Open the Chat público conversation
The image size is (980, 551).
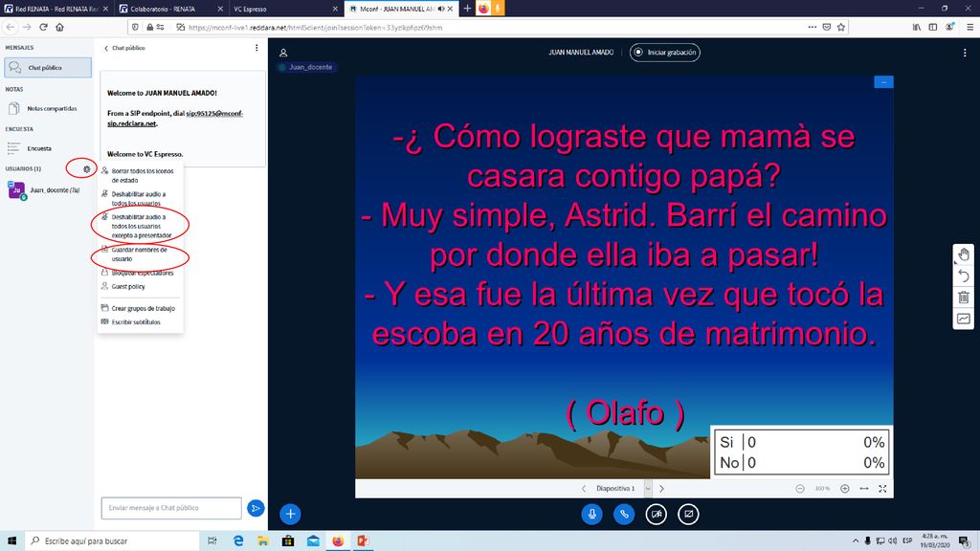coord(48,68)
